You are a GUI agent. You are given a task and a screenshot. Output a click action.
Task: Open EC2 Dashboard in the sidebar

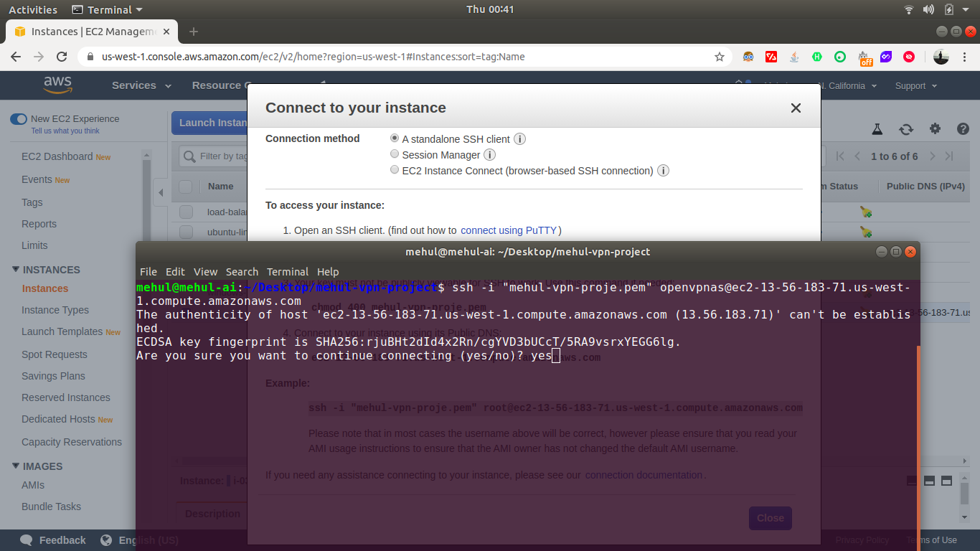point(57,156)
